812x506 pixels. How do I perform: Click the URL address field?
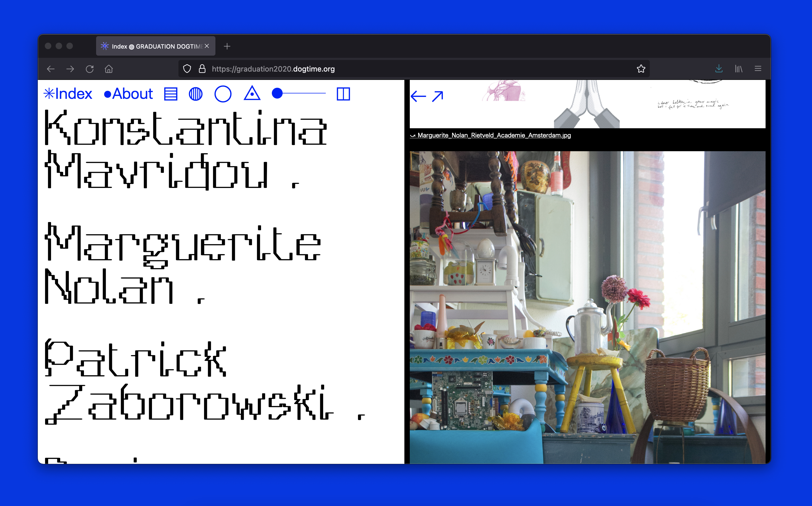tap(401, 69)
